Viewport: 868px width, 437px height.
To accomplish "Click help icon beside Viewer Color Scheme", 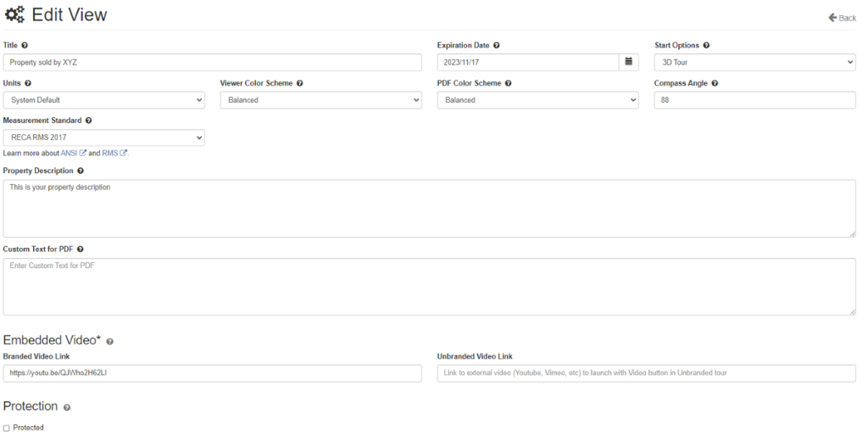I will (300, 83).
